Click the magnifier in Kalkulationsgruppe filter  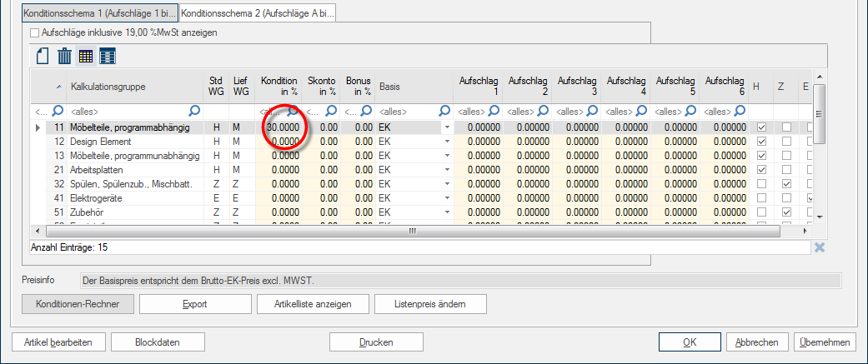[x=194, y=110]
